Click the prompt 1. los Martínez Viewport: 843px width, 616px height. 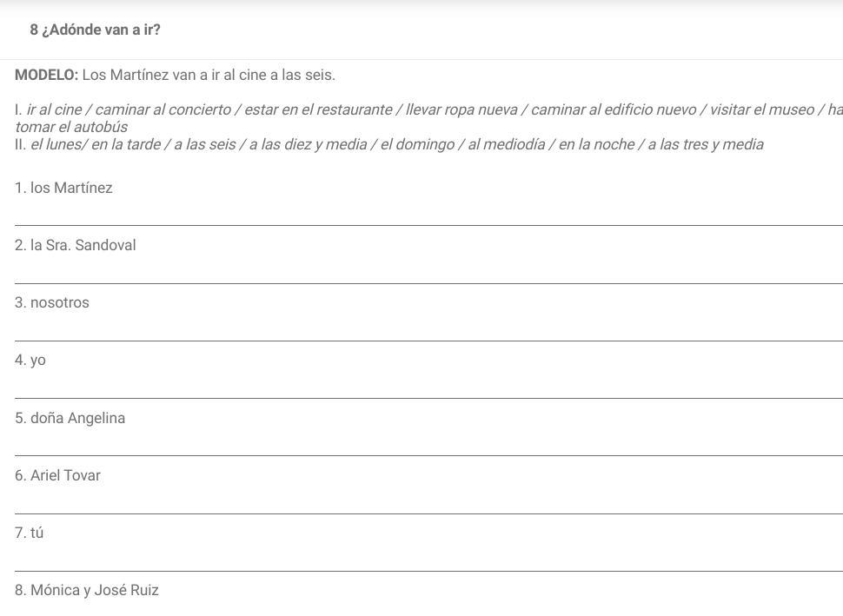[x=63, y=188]
